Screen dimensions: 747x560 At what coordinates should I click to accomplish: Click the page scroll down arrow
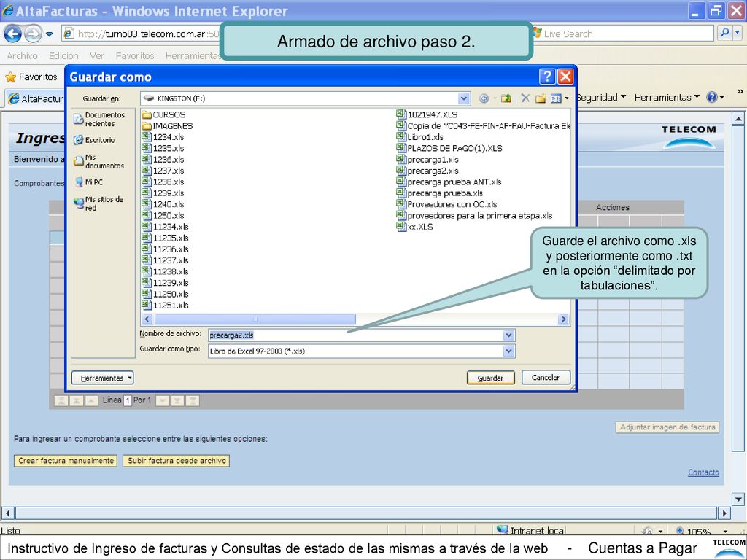(x=738, y=499)
